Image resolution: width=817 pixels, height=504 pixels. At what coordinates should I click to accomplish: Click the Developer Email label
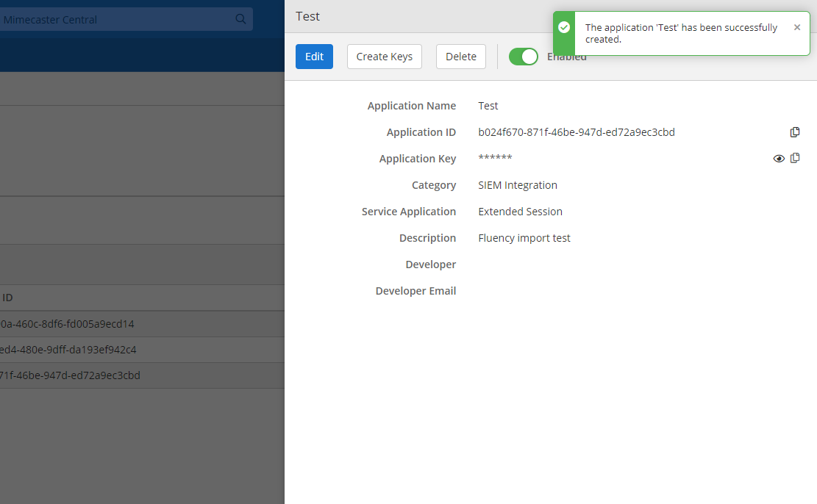(x=415, y=291)
